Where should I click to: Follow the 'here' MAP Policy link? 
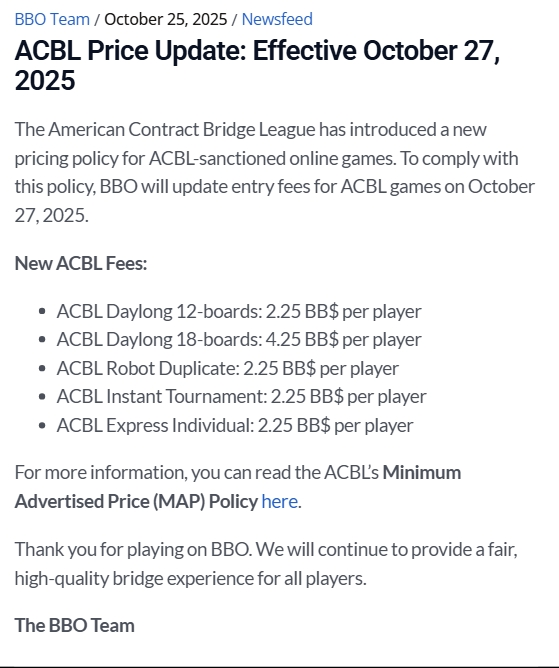click(280, 501)
